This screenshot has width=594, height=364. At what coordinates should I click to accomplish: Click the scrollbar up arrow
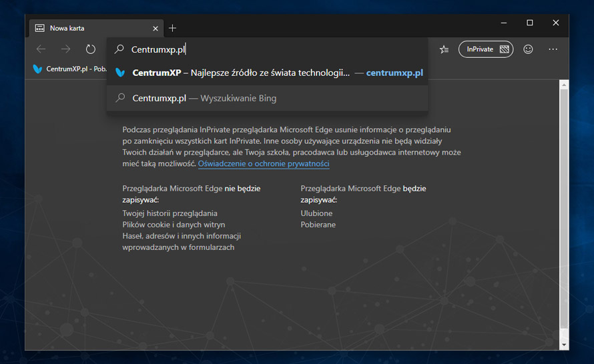564,85
